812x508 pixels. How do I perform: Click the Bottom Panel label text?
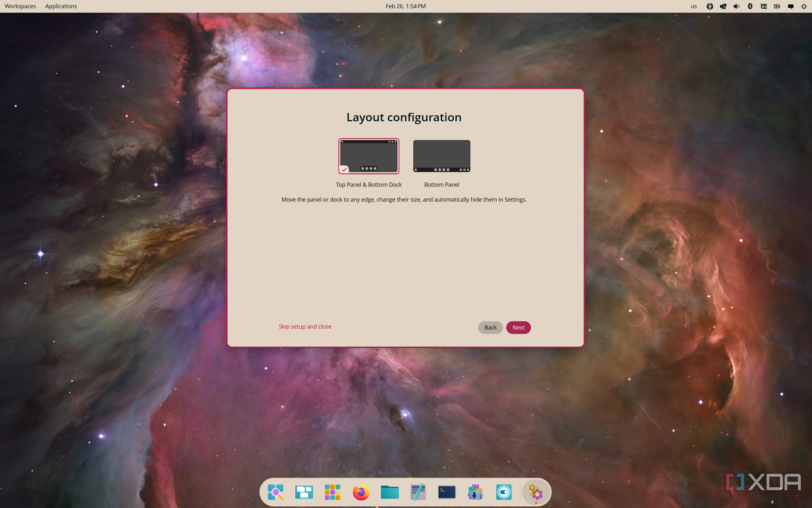(x=442, y=184)
